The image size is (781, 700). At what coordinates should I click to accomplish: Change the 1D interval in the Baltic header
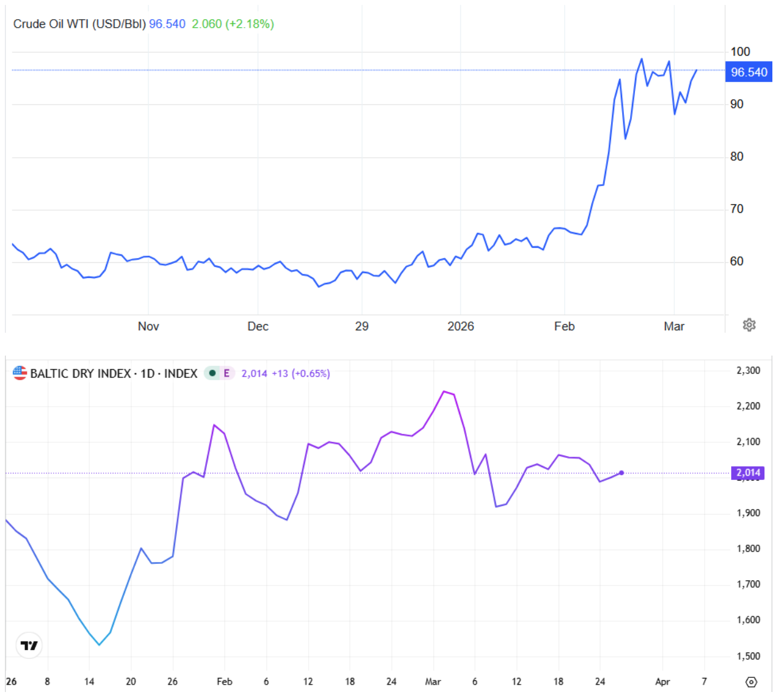tap(147, 373)
